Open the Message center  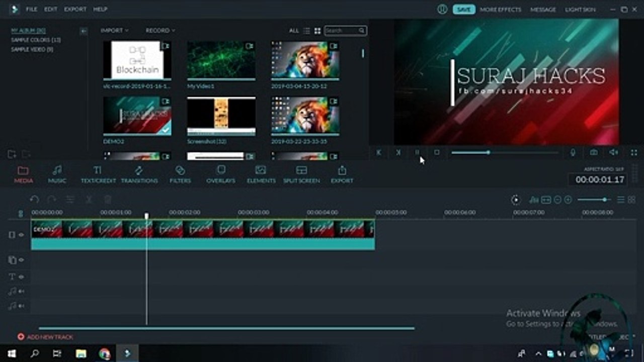543,9
